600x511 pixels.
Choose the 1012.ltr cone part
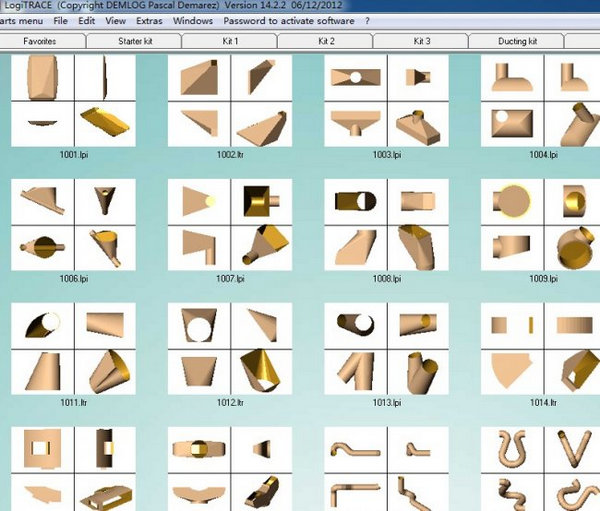pyautogui.click(x=230, y=348)
